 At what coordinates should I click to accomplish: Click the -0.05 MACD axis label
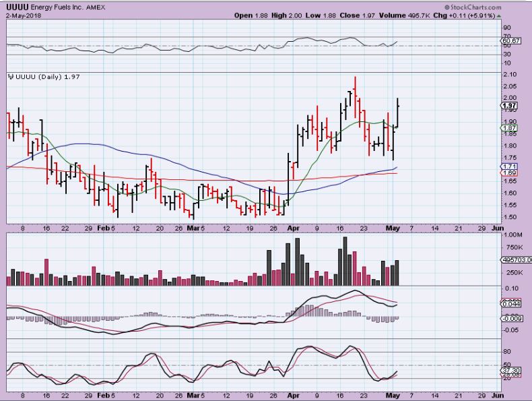tap(510, 330)
